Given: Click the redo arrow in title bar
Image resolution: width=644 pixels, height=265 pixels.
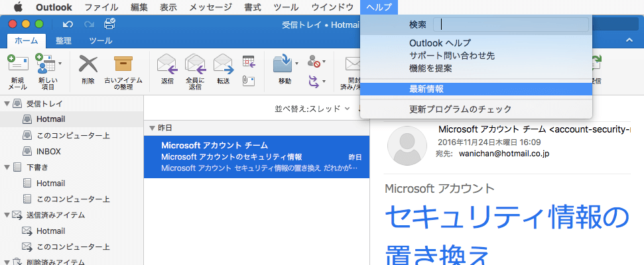Looking at the screenshot, I should pos(89,25).
